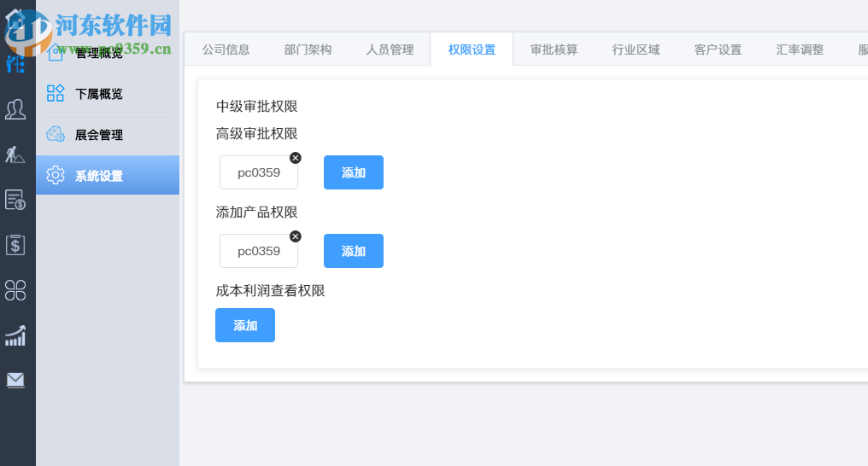Open the contacts people icon in dark sidebar

tap(15, 109)
